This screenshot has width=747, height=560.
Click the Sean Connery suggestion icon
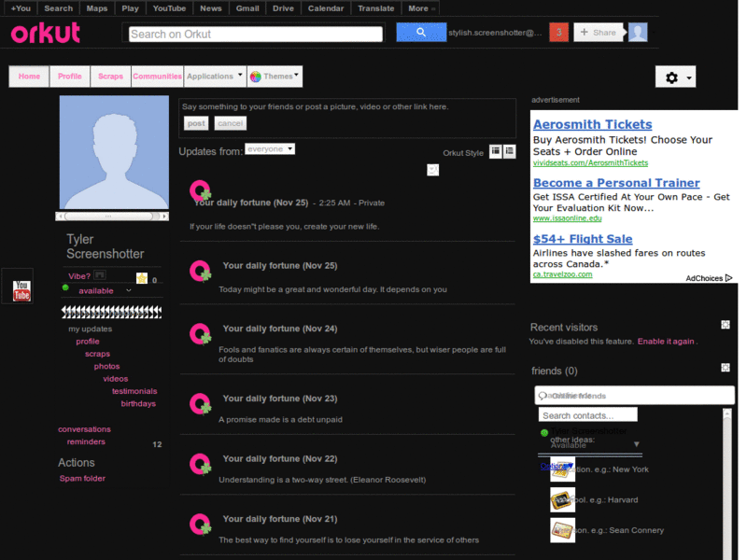(x=563, y=530)
